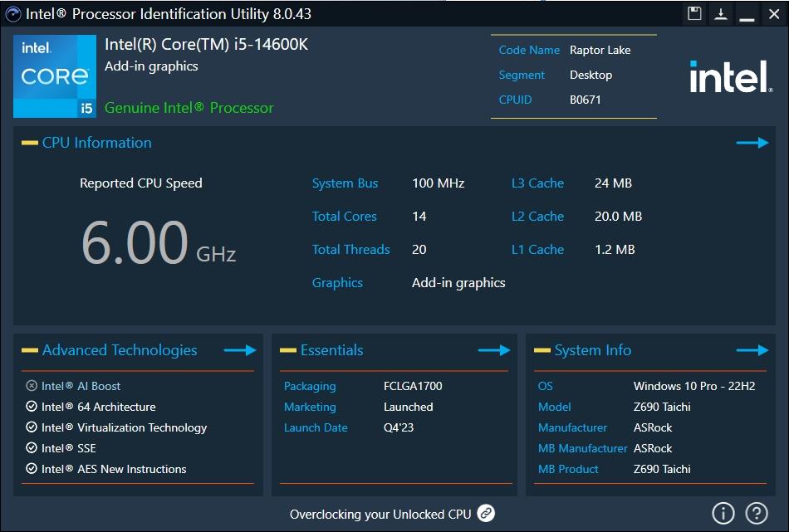Viewport: 789px width, 532px height.
Task: Click the Intel Core i5 badge image
Action: point(54,76)
